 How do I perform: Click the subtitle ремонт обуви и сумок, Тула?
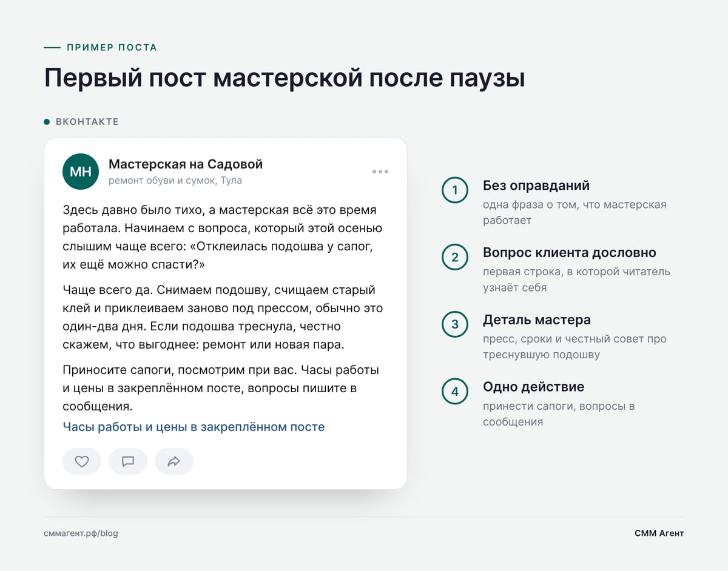click(x=175, y=181)
